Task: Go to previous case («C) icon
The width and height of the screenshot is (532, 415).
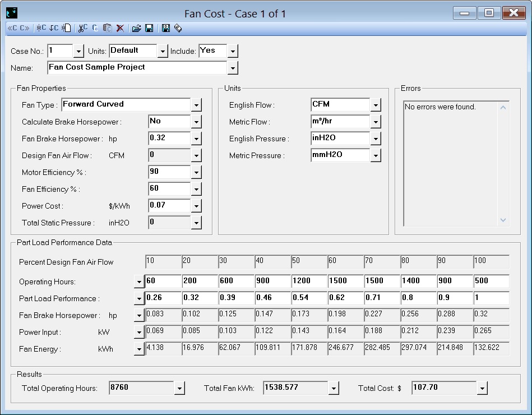Action: tap(12, 28)
